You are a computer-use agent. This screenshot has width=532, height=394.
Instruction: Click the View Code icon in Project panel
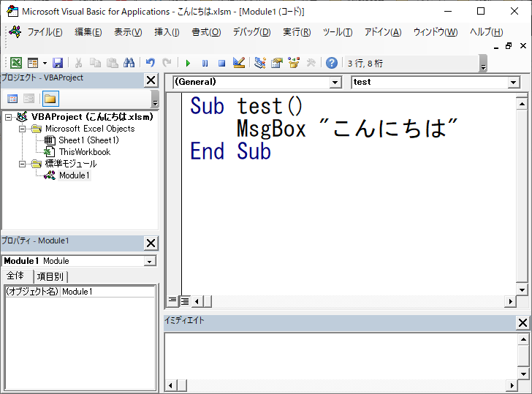pyautogui.click(x=12, y=99)
